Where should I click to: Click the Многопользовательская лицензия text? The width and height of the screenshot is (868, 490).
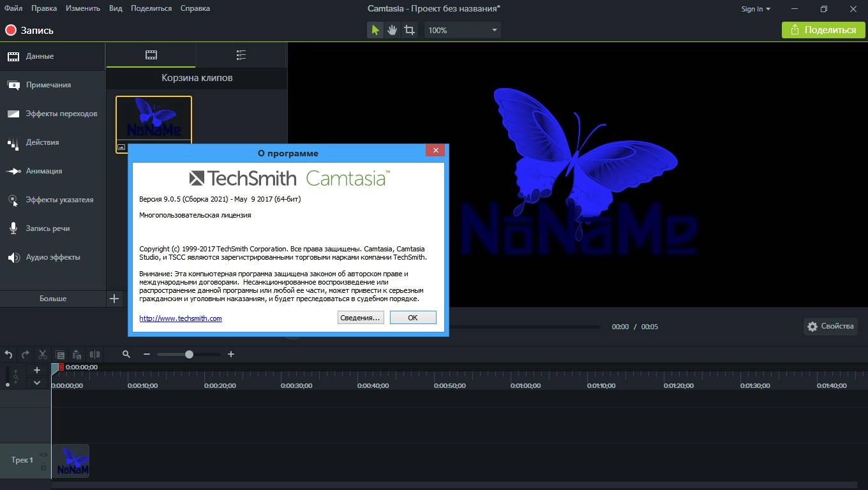point(195,215)
